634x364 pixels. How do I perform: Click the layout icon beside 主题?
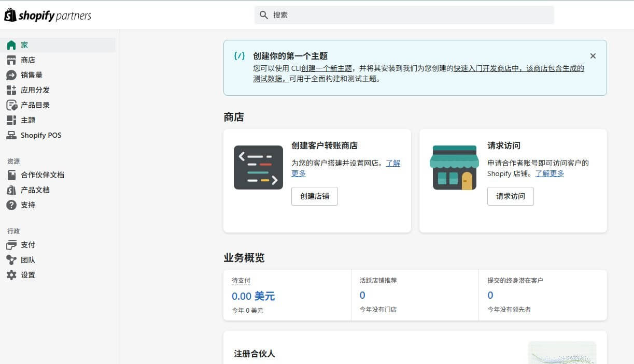[11, 120]
